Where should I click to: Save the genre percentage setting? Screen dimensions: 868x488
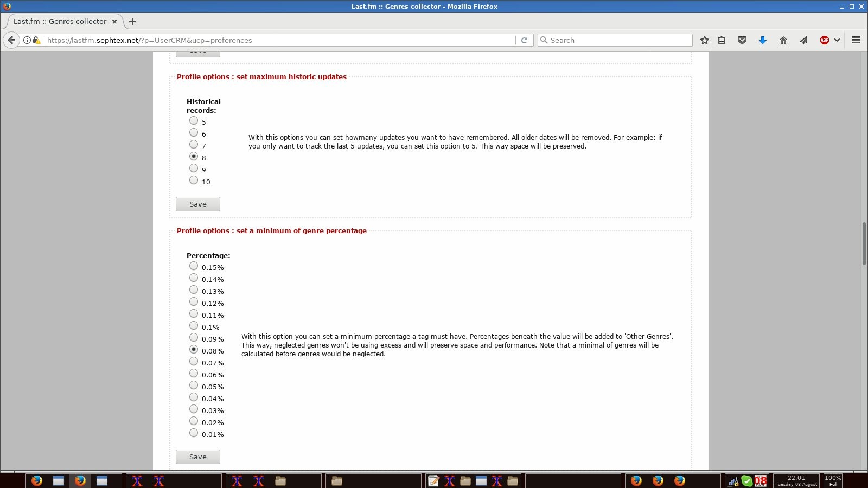coord(197,457)
